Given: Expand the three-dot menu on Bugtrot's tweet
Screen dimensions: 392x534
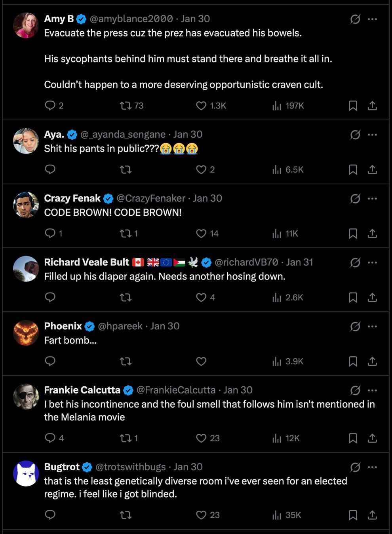Looking at the screenshot, I should pos(372,467).
